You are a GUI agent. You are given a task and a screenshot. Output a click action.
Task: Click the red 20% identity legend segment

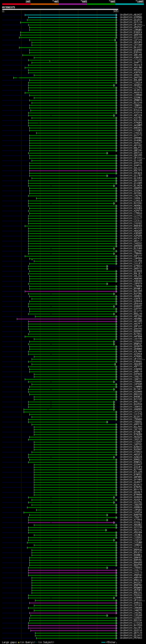tap(16, 4)
